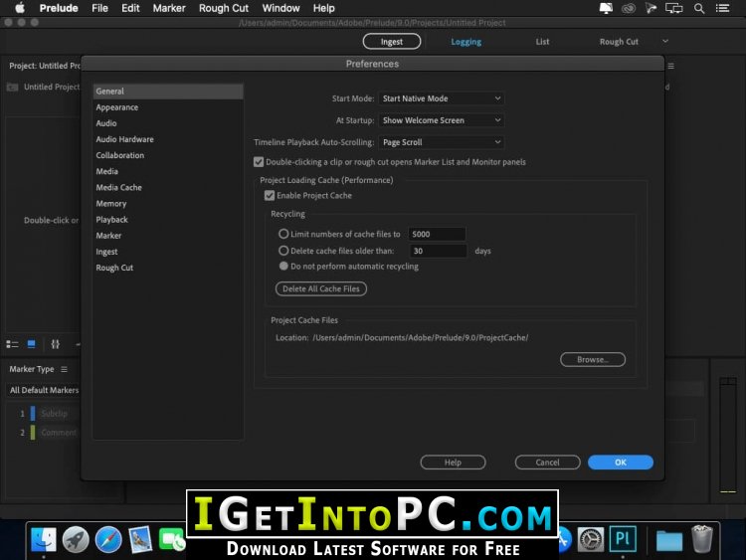Switch to Logging workspace tab
Image resolution: width=746 pixels, height=560 pixels.
pos(466,42)
